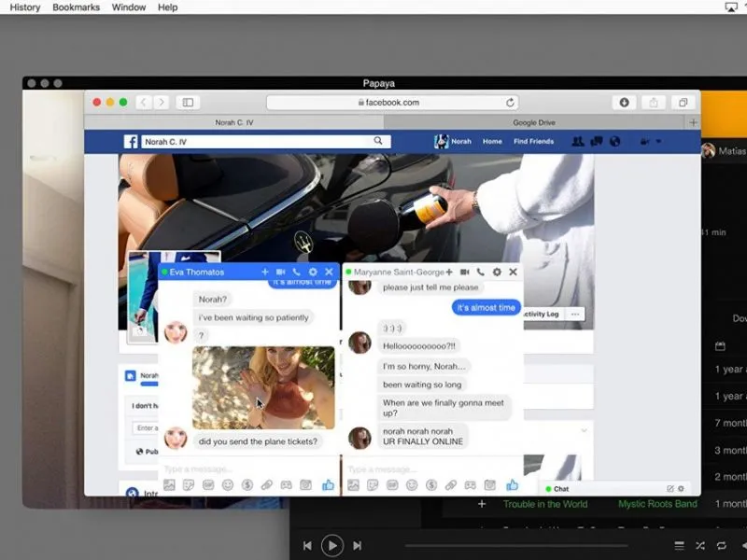The image size is (747, 560).
Task: Add people to Eva Thomatos chat
Action: tap(265, 272)
